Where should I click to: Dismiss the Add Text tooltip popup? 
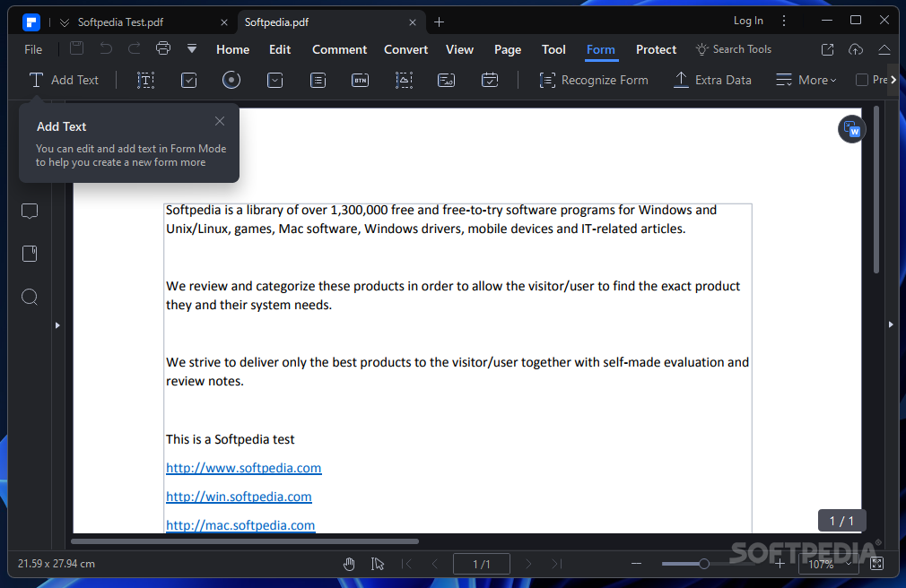click(220, 121)
